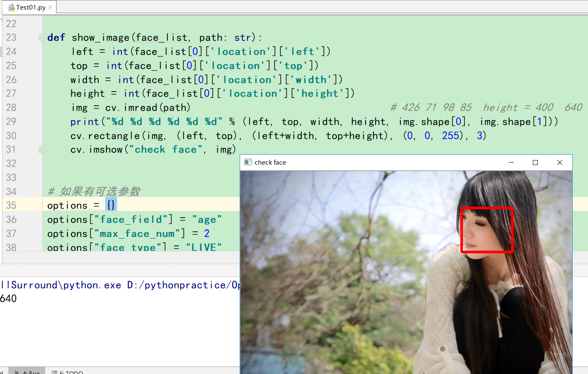Screen dimensions: 588x374
Task: Close the Test01.py tab
Action: (x=51, y=7)
